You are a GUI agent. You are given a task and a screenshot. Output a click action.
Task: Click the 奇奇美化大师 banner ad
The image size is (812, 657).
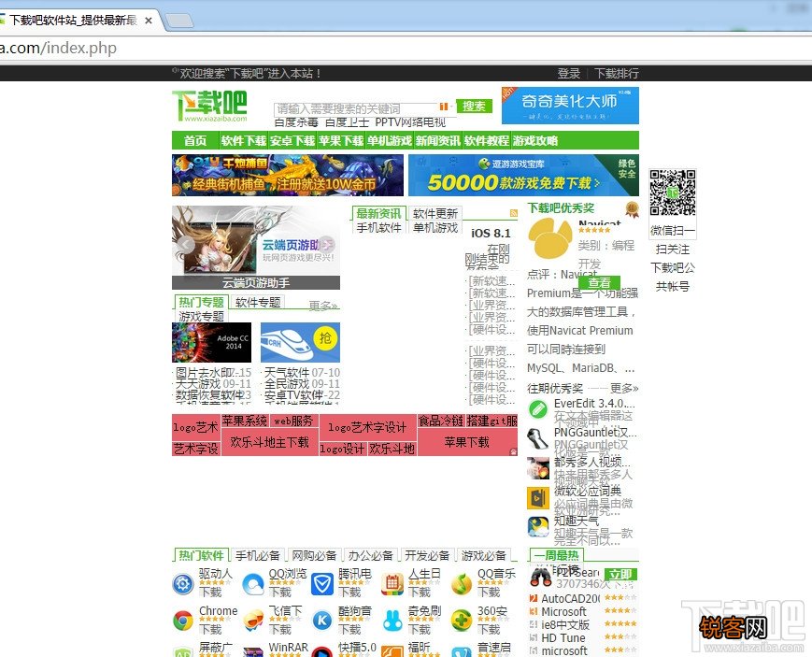[x=570, y=106]
